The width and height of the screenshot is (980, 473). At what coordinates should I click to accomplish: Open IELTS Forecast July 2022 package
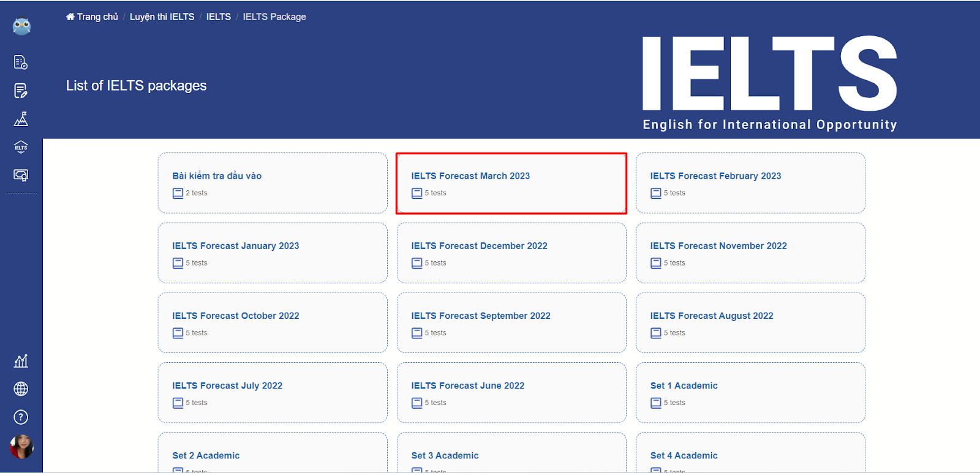[x=273, y=392]
